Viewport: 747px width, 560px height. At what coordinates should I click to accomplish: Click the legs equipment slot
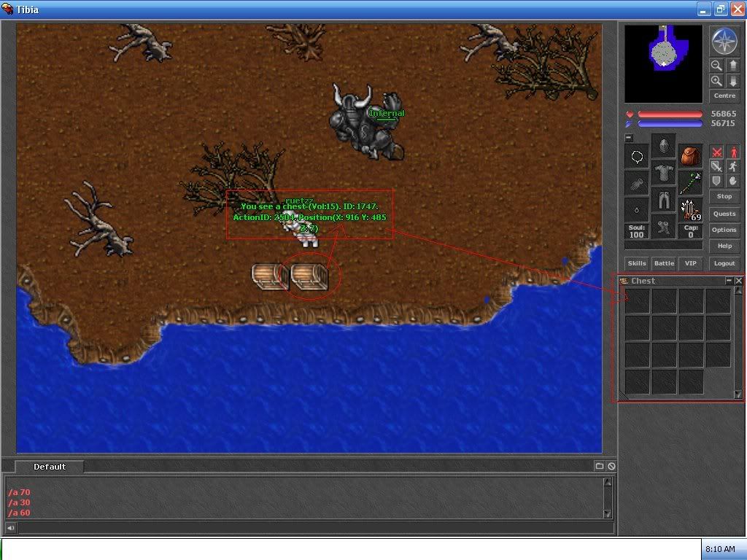coord(664,199)
